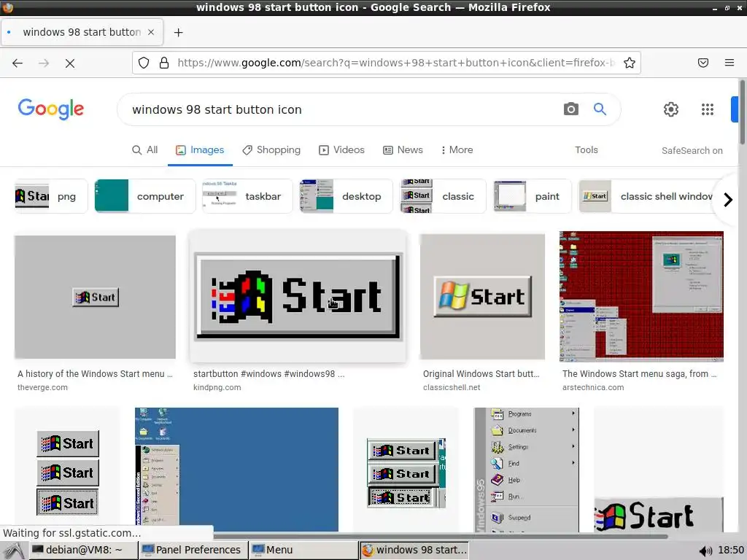Open the Google apps grid
The height and width of the screenshot is (560, 747).
coord(708,109)
